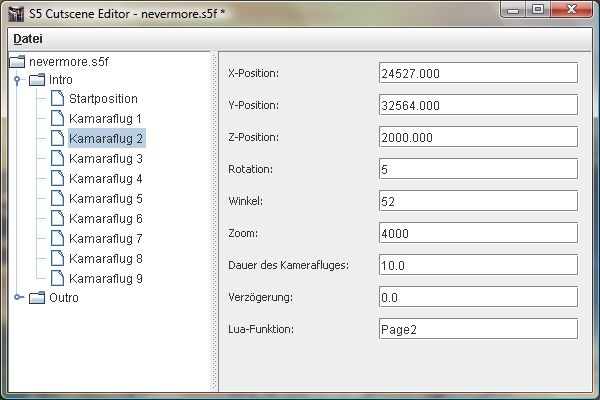Click the Lua-Funktion text field

coord(478,329)
